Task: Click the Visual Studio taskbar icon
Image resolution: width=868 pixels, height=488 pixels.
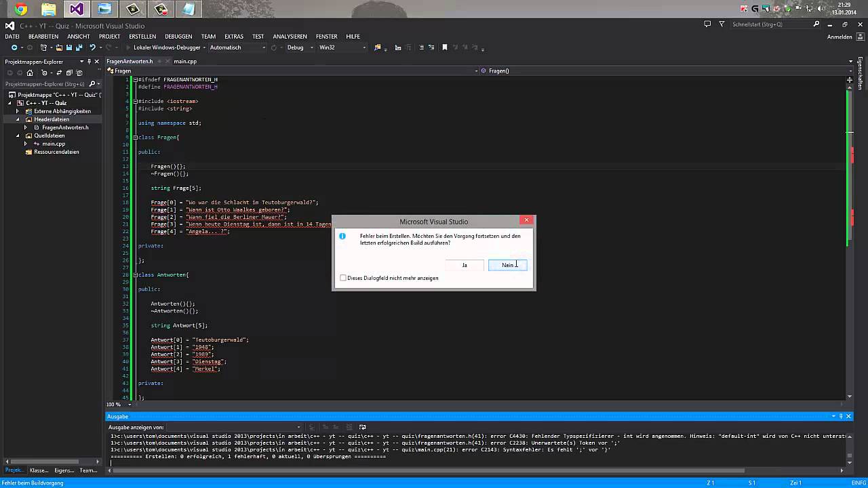Action: 77,9
